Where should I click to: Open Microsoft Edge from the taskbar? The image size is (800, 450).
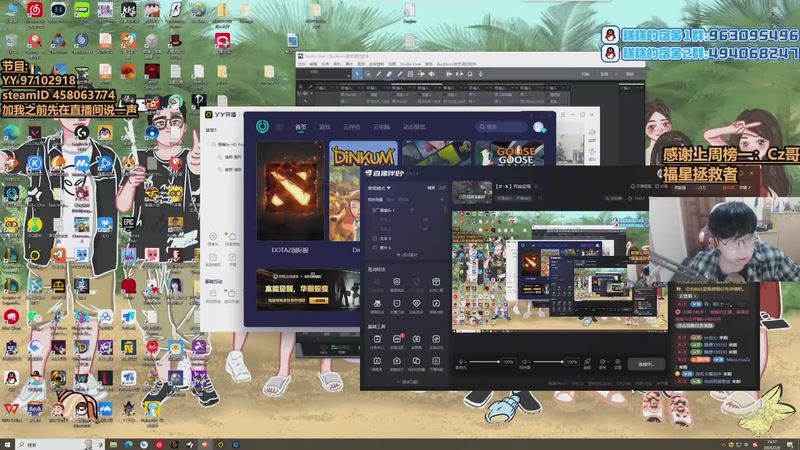(129, 444)
